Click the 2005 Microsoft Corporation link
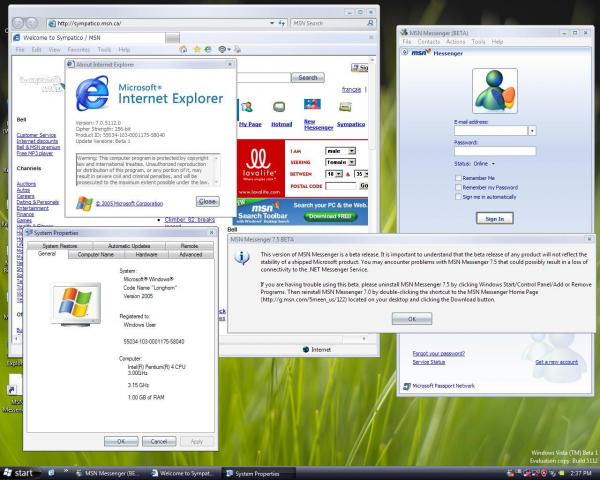 (x=129, y=204)
